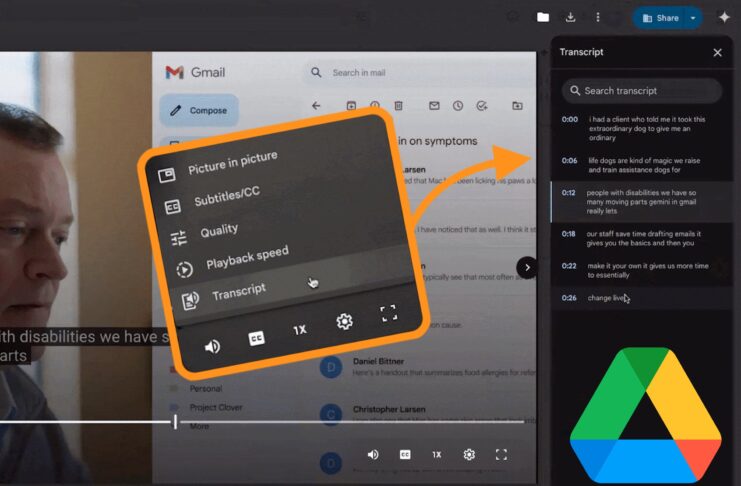
Task: Click the Gmail report spam icon
Action: pos(375,105)
